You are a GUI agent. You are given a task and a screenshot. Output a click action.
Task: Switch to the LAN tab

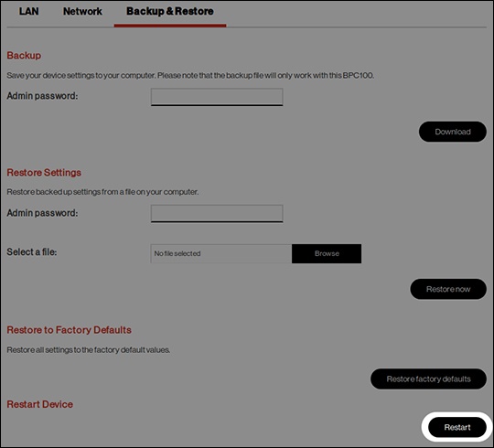28,11
